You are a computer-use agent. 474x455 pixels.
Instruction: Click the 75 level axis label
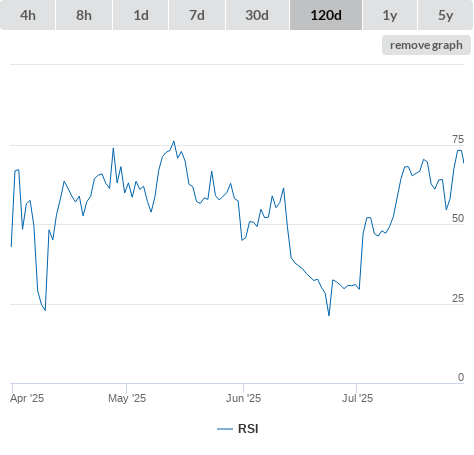458,139
